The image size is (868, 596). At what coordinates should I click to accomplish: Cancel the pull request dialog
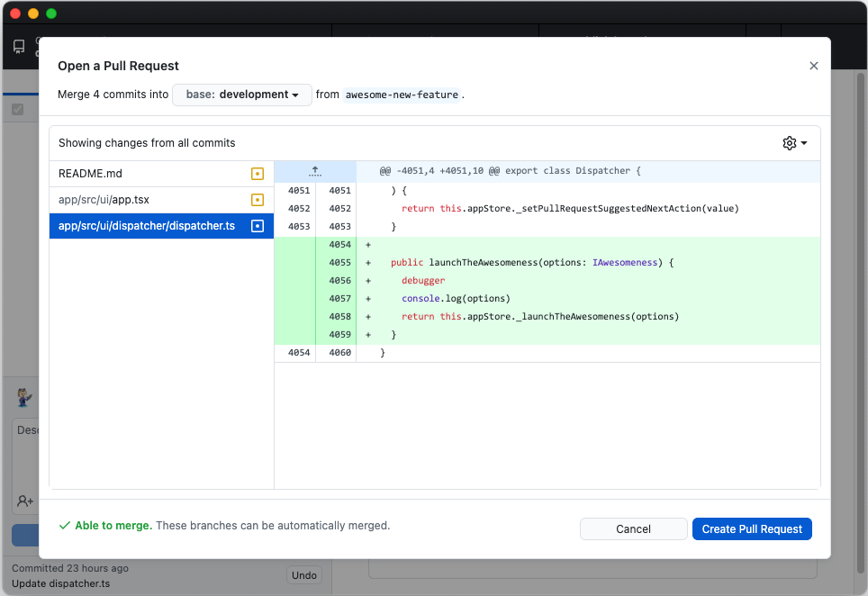click(633, 528)
